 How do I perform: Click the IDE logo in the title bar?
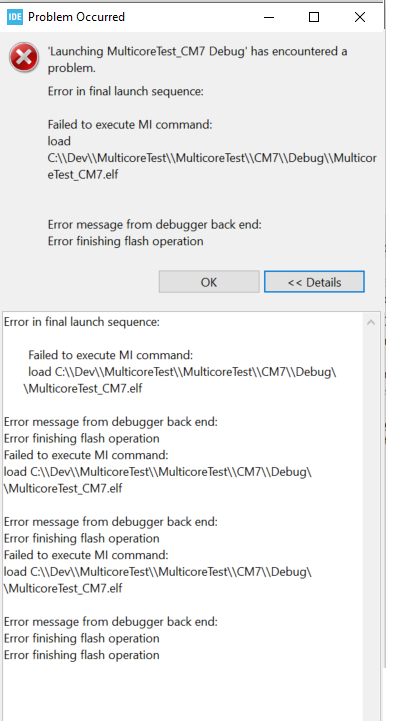(15, 17)
